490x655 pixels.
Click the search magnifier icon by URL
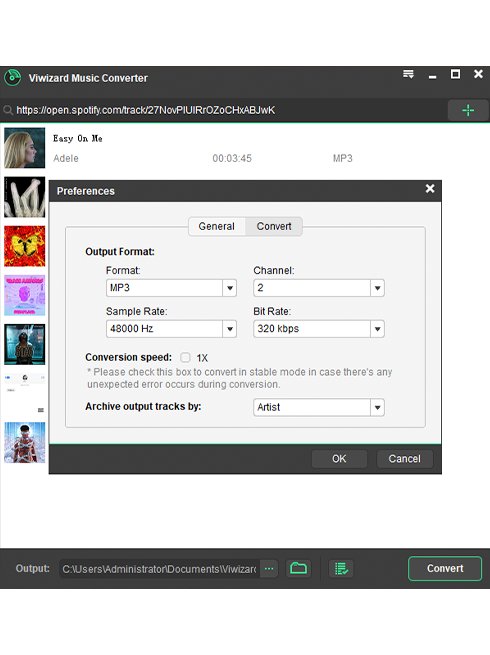pos(8,110)
